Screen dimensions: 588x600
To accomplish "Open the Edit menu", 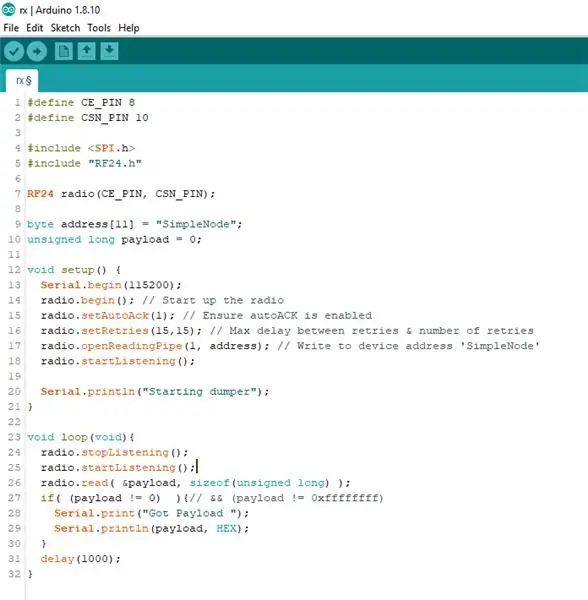I will (34, 28).
